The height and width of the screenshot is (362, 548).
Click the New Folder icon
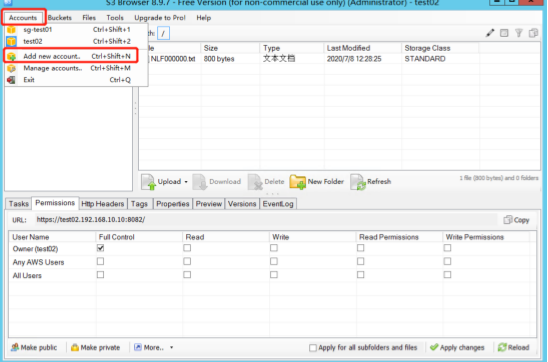[297, 182]
